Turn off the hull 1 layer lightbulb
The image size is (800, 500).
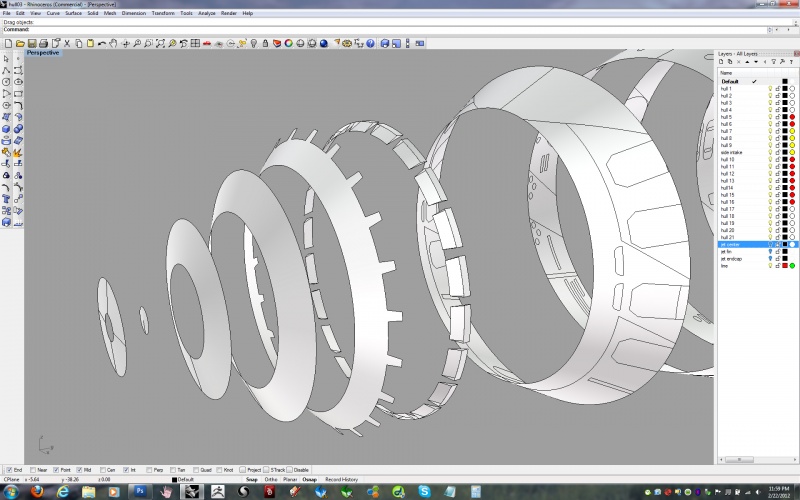[770, 89]
